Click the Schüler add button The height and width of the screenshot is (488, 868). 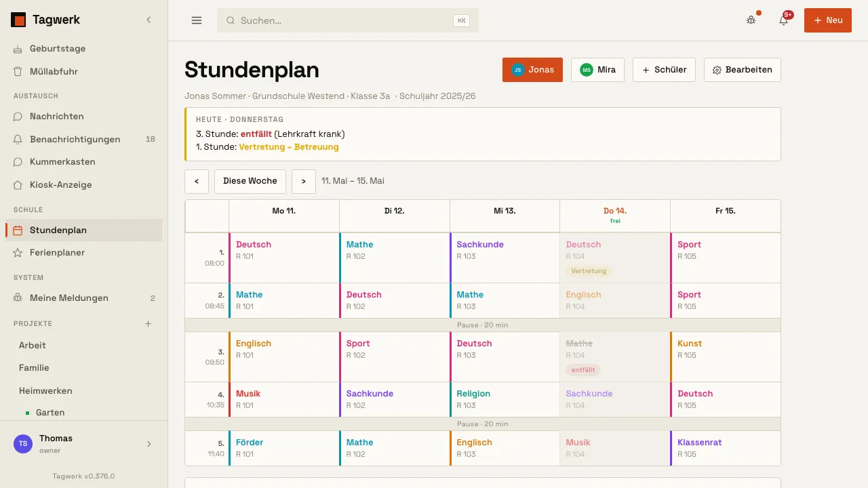[x=664, y=70]
